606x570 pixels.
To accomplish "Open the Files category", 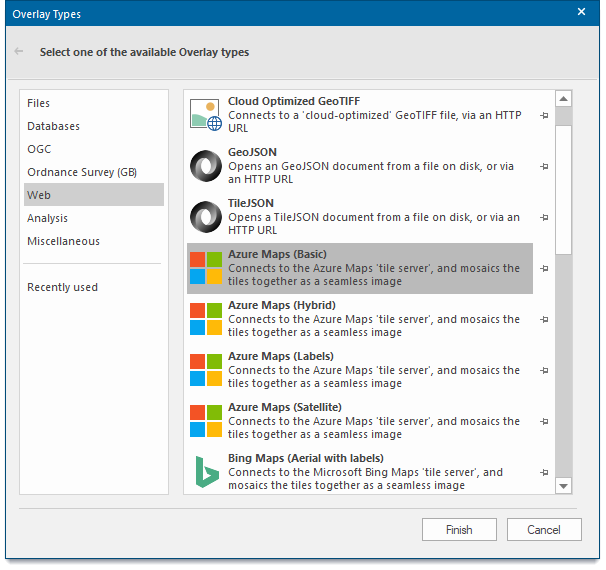I will pos(94,103).
